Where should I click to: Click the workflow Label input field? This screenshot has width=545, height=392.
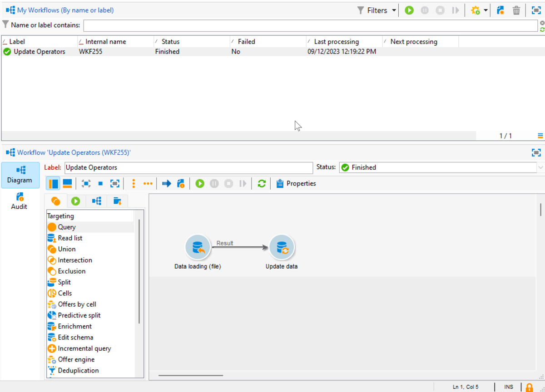(188, 167)
